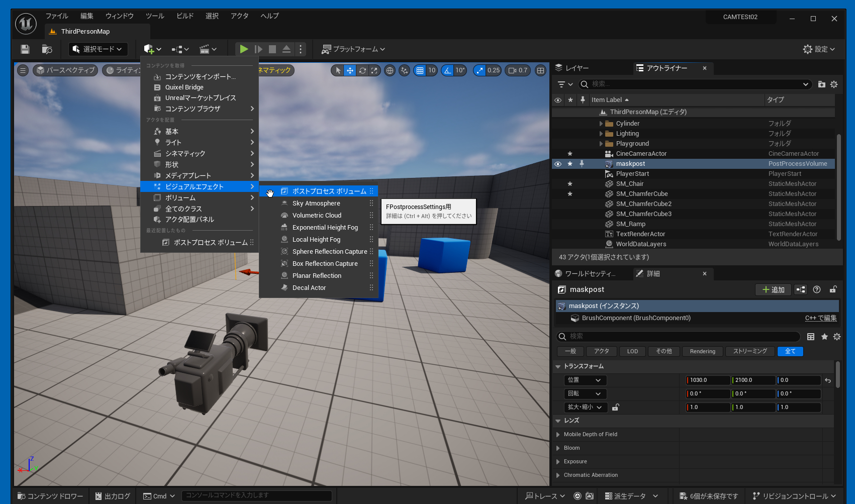The height and width of the screenshot is (504, 855).
Task: Choose Sky Atmosphere from the submenu
Action: pyautogui.click(x=316, y=204)
